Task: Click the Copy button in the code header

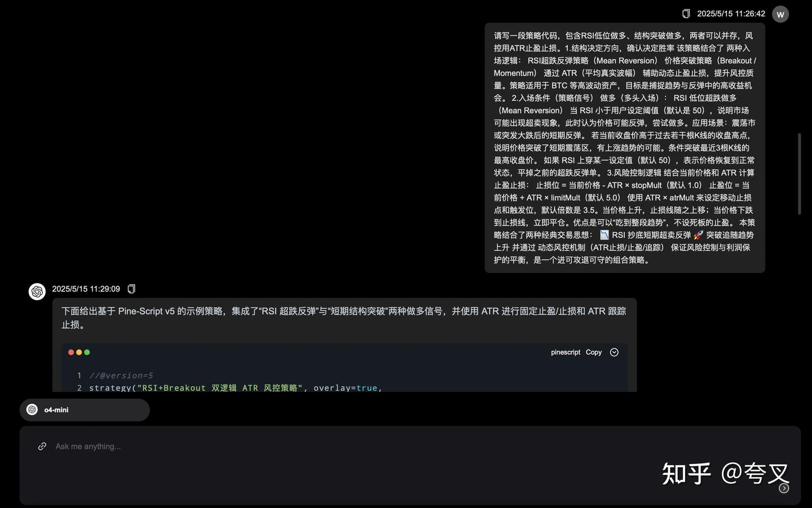Action: point(593,351)
